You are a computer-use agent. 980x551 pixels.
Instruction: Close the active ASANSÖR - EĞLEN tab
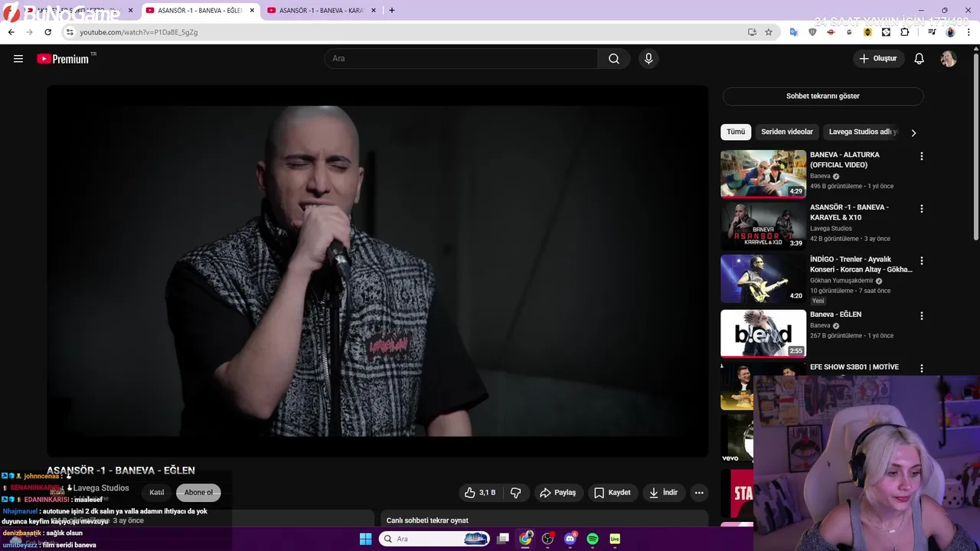pyautogui.click(x=252, y=11)
